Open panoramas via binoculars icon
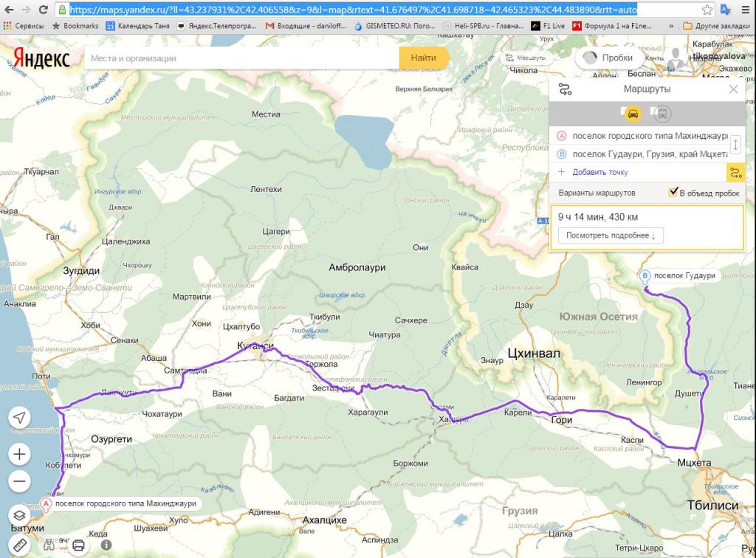This screenshot has width=756, height=558. pyautogui.click(x=49, y=545)
